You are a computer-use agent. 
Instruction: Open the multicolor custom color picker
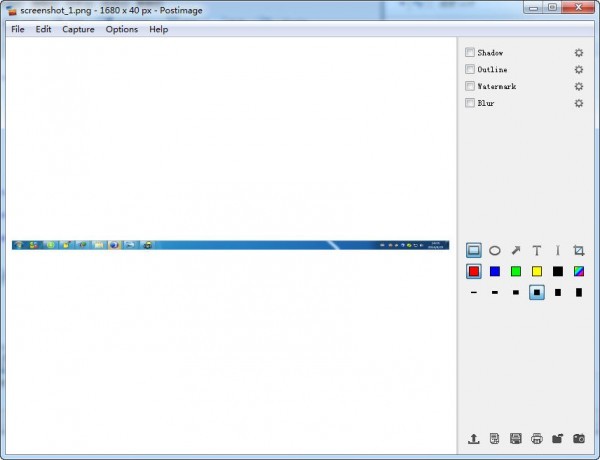tap(579, 271)
